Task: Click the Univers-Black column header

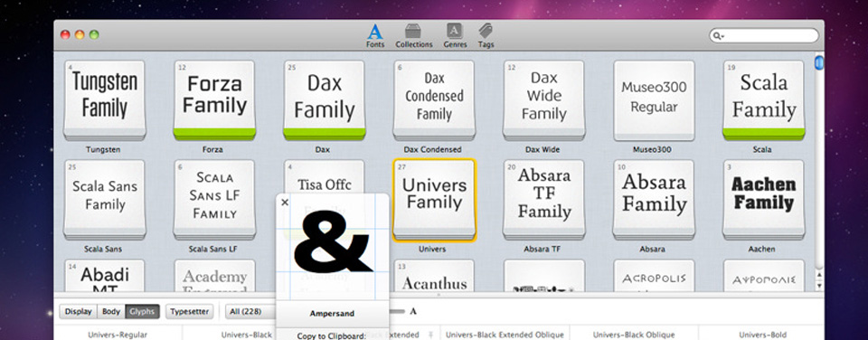Action: [x=247, y=335]
